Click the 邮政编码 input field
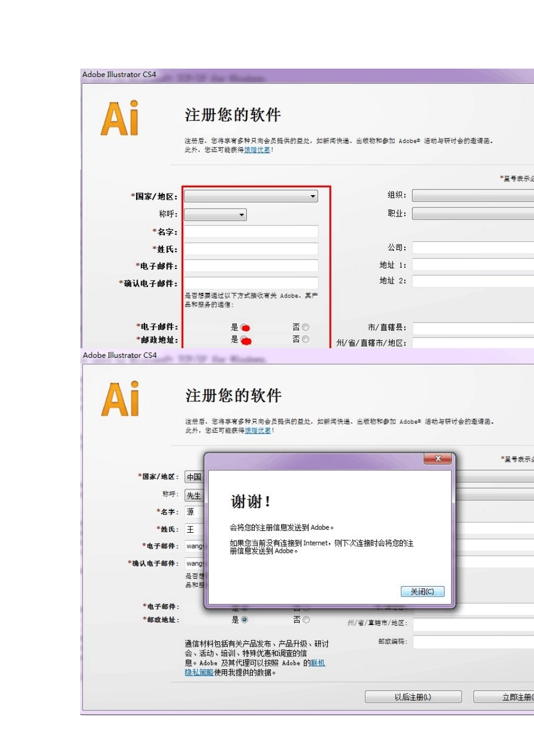This screenshot has height=756, width=534. (473, 642)
